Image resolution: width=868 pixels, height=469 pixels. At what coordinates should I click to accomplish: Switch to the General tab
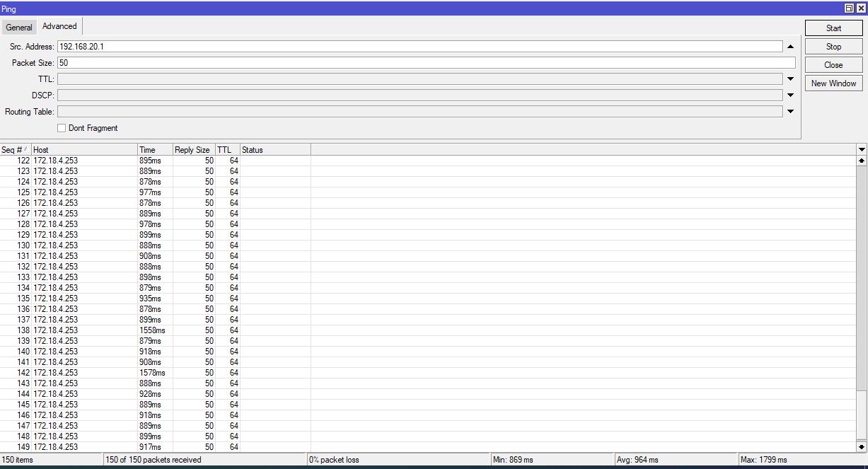18,27
